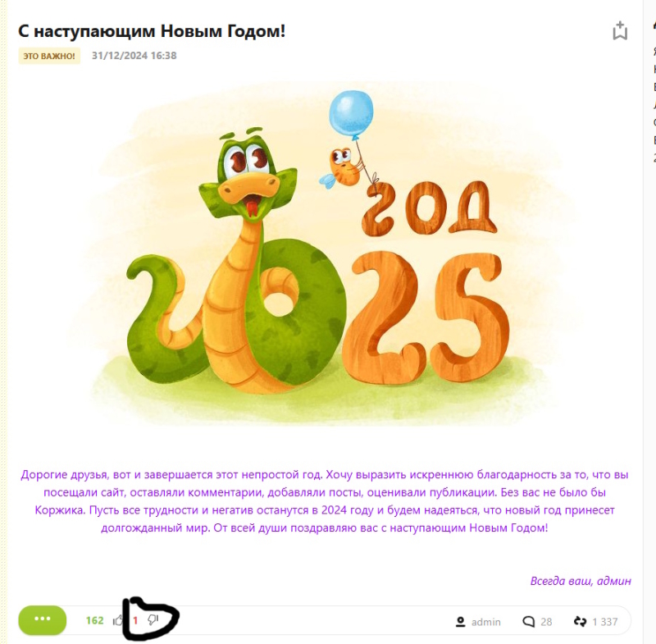
Task: Click the 1 337 views number
Action: (604, 622)
